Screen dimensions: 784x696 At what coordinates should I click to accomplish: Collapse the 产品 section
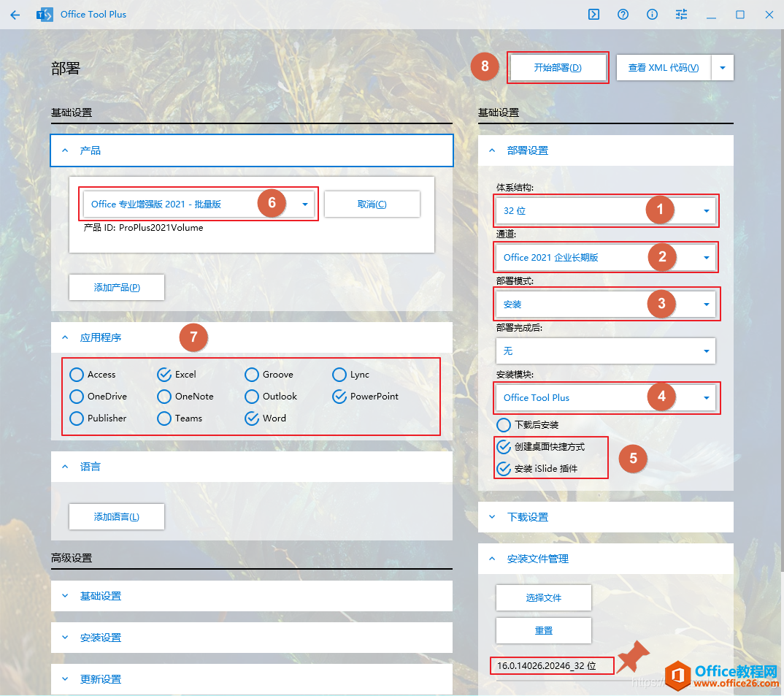pos(252,150)
